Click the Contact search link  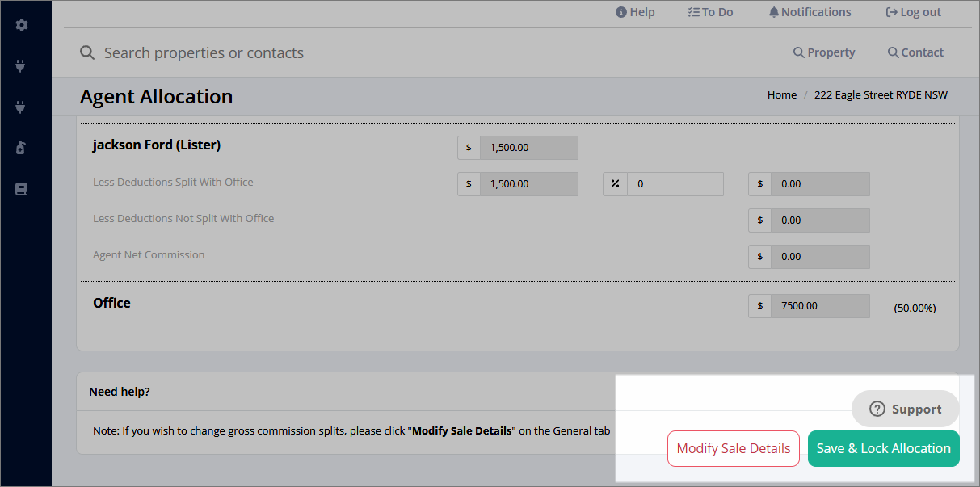tap(915, 52)
